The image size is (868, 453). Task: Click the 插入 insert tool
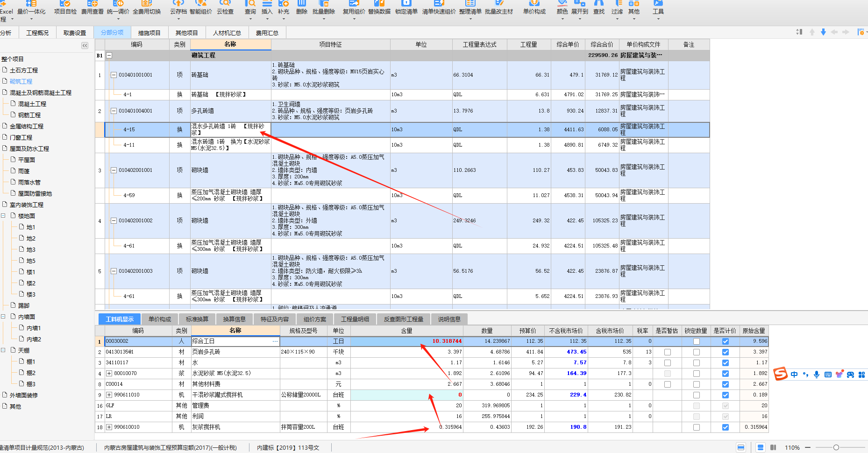tap(267, 7)
